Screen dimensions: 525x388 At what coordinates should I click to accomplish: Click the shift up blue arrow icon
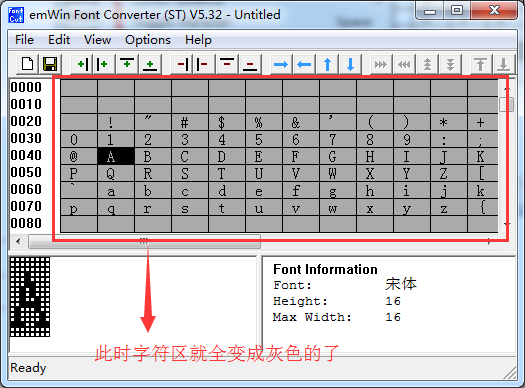coord(327,64)
